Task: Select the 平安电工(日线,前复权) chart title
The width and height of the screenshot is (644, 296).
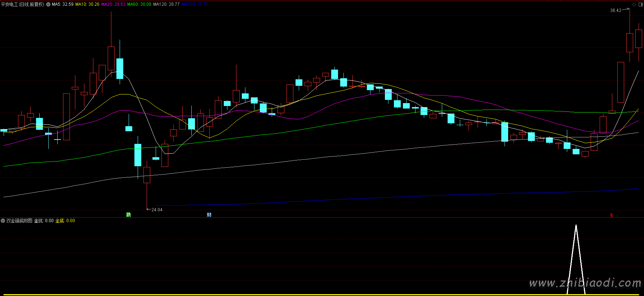Action: point(23,4)
